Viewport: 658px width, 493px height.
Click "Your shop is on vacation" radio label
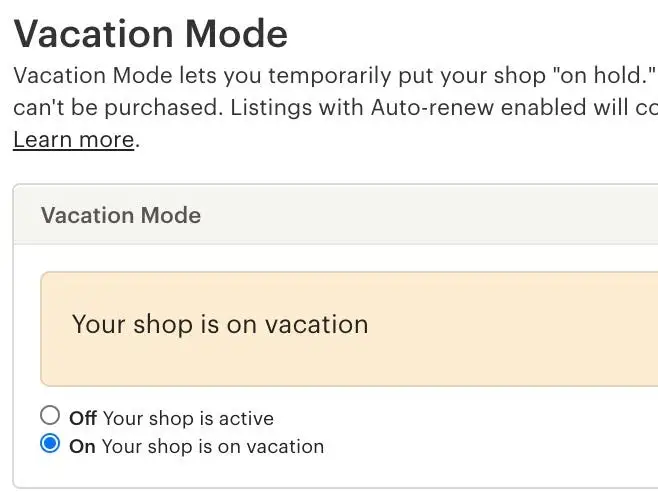pos(210,447)
